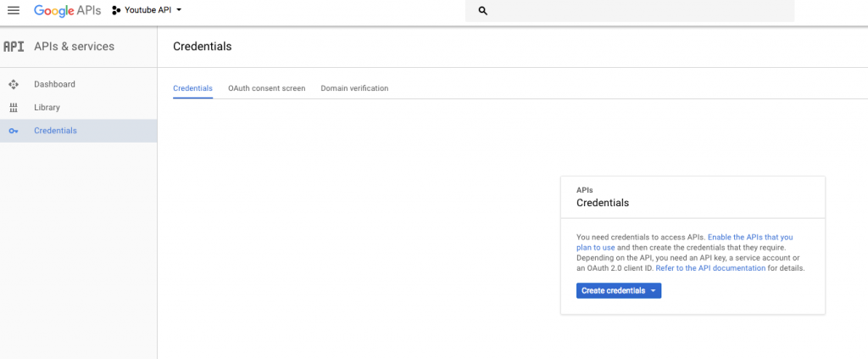This screenshot has height=359, width=868.
Task: Focus the top search input field
Action: (x=636, y=11)
